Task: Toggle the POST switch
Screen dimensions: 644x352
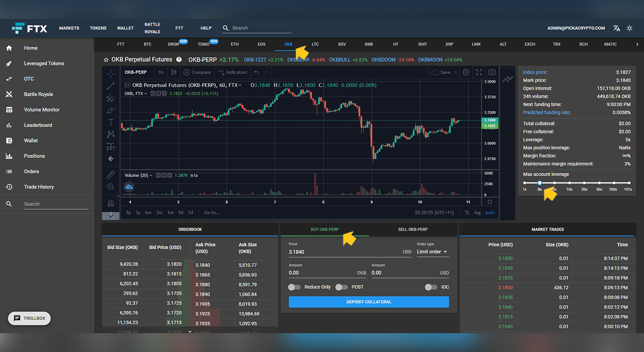Action: (x=342, y=287)
